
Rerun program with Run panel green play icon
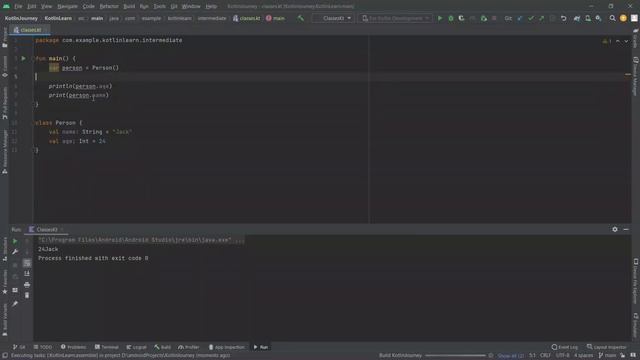pos(15,241)
